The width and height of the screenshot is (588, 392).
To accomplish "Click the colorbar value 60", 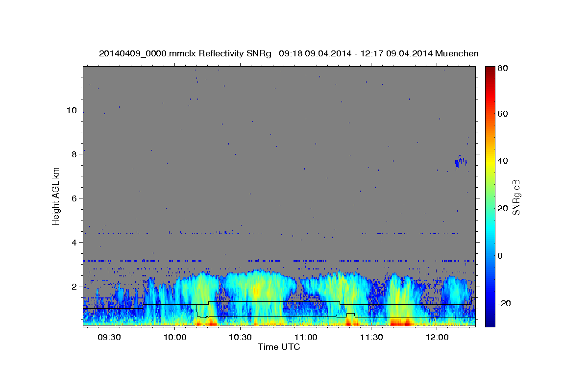I will click(x=503, y=114).
